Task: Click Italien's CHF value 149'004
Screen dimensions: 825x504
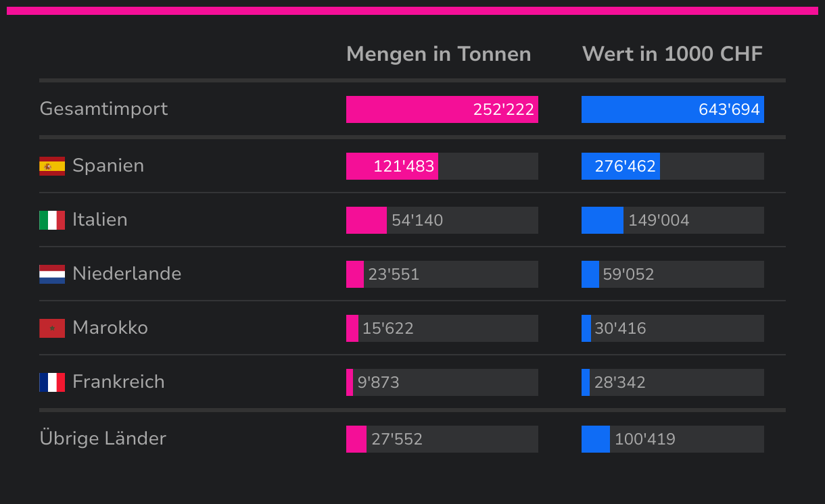Action: (659, 220)
